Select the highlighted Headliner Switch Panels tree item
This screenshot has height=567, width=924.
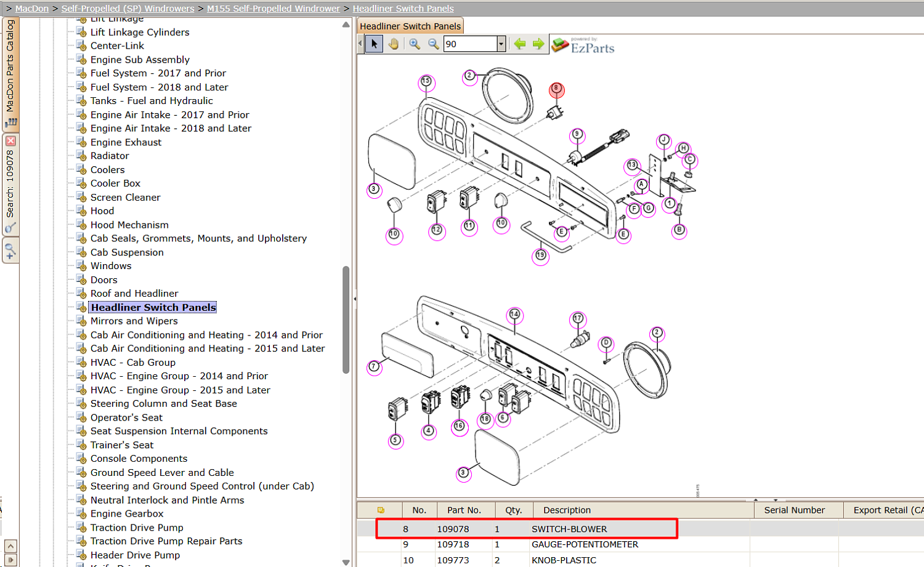pos(153,307)
